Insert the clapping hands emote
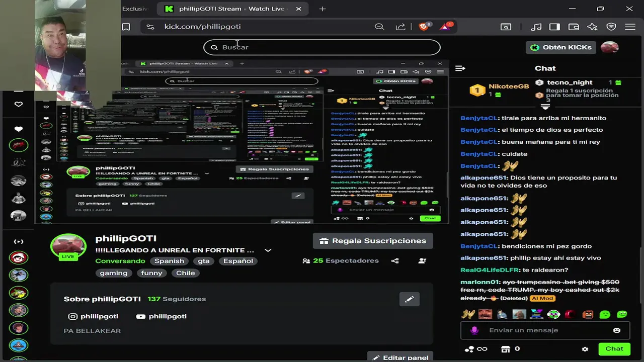644x362 pixels. pyautogui.click(x=468, y=315)
